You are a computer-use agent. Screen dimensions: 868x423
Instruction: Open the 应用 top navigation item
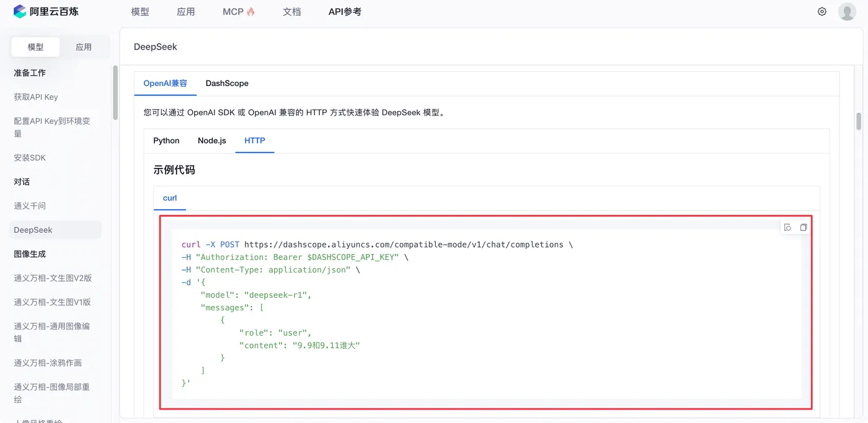coord(186,12)
